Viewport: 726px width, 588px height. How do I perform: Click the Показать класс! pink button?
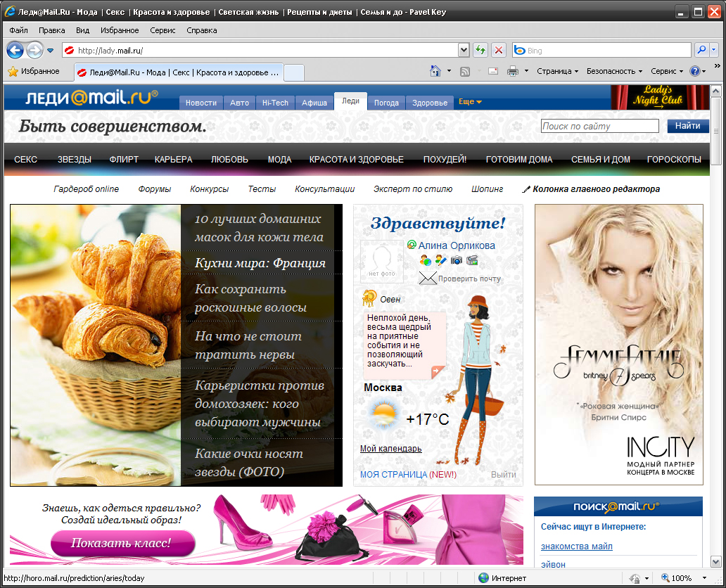(x=122, y=542)
